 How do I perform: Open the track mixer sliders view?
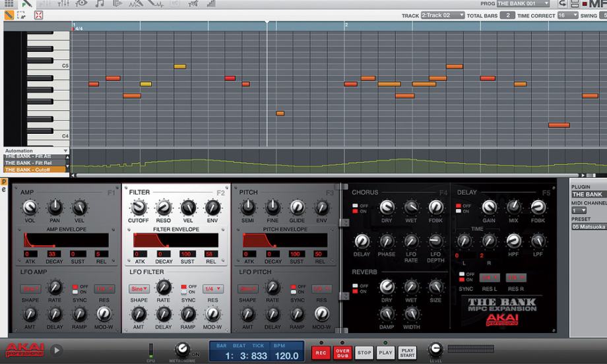coord(64,4)
